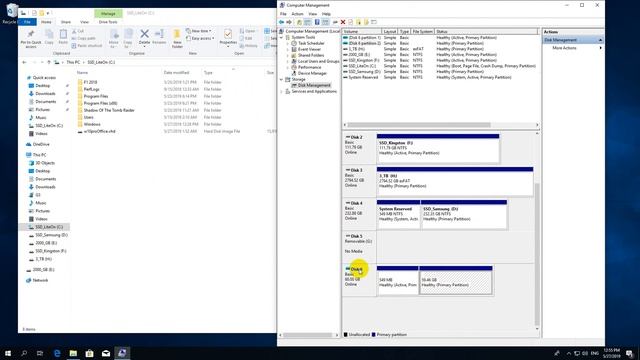Click Forward arrow in Computer Management toolbar
Screen dimensions: 640x360
coord(289,22)
